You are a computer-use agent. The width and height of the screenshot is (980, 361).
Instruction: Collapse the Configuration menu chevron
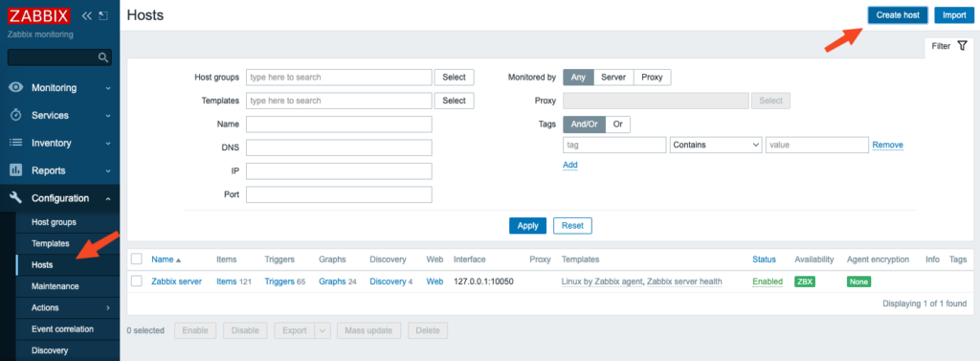pos(107,198)
